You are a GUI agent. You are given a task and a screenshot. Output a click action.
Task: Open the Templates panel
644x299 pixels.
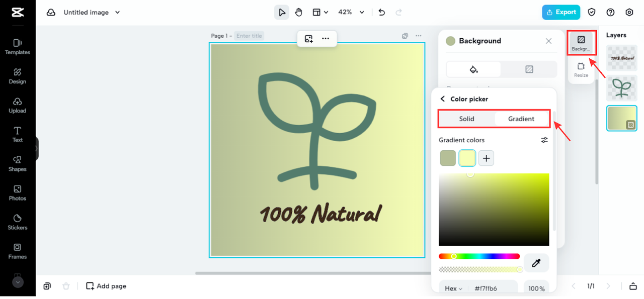point(18,47)
